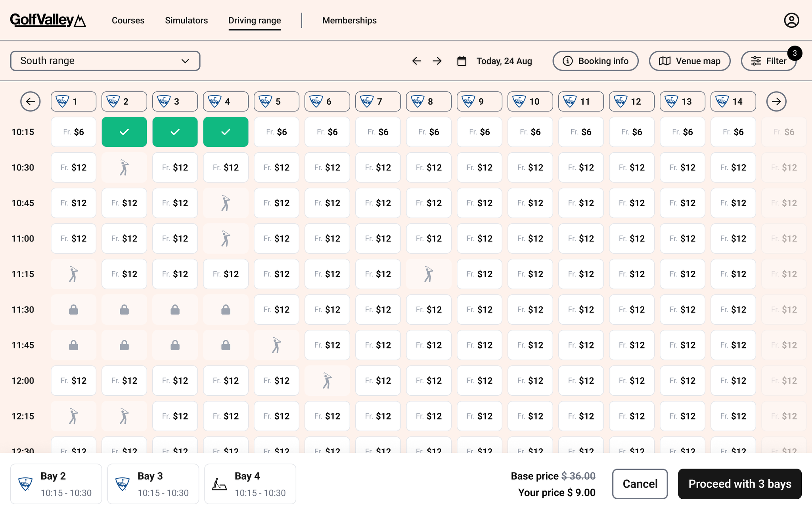The image size is (812, 515).
Task: Open the Memberships menu item
Action: (x=349, y=21)
